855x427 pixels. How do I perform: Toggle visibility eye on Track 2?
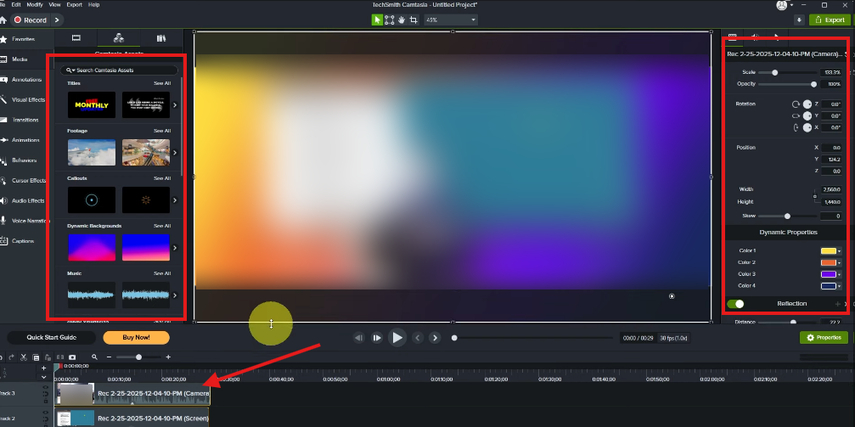[x=46, y=413]
